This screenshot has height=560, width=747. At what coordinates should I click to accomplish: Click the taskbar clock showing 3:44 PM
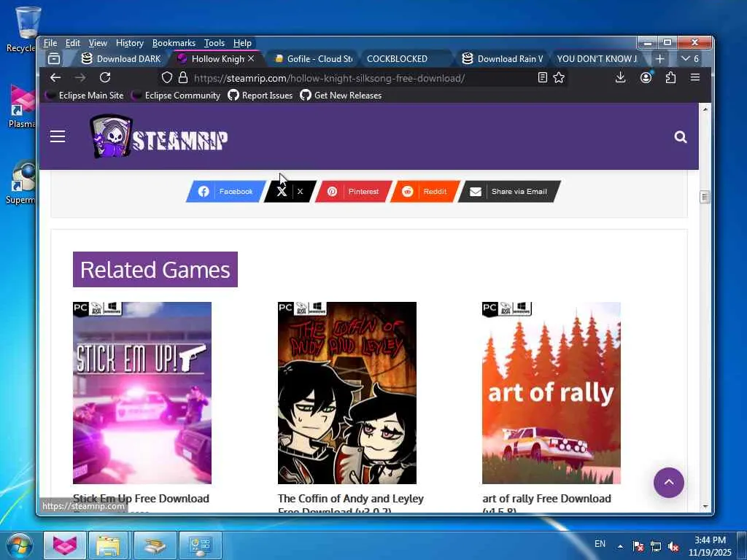pyautogui.click(x=710, y=546)
